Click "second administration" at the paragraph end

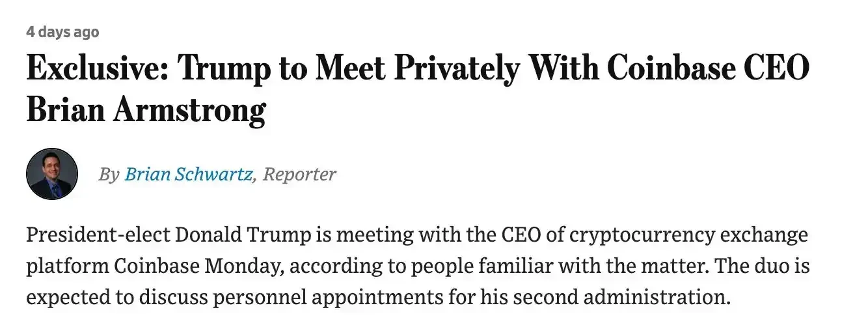(x=640, y=298)
